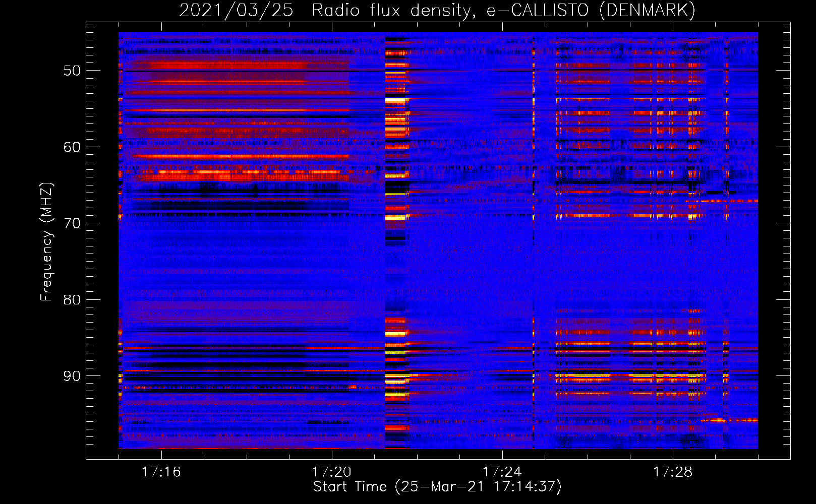Click the 60 frequency axis label
The width and height of the screenshot is (816, 504).
(72, 147)
